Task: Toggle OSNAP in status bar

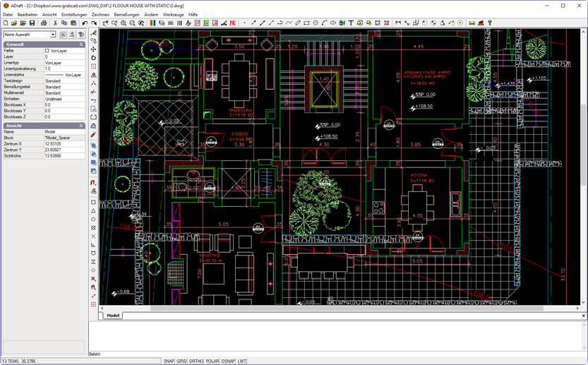Action: pos(227,361)
